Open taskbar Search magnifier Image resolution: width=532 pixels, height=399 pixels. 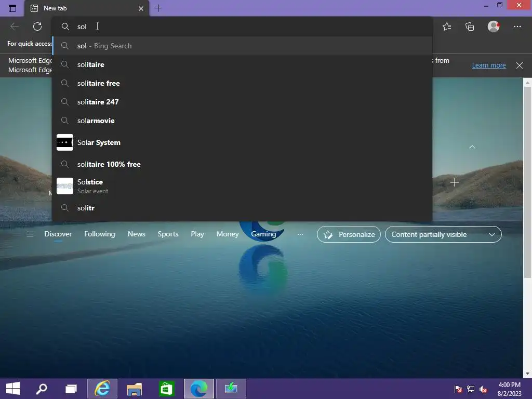pyautogui.click(x=42, y=389)
